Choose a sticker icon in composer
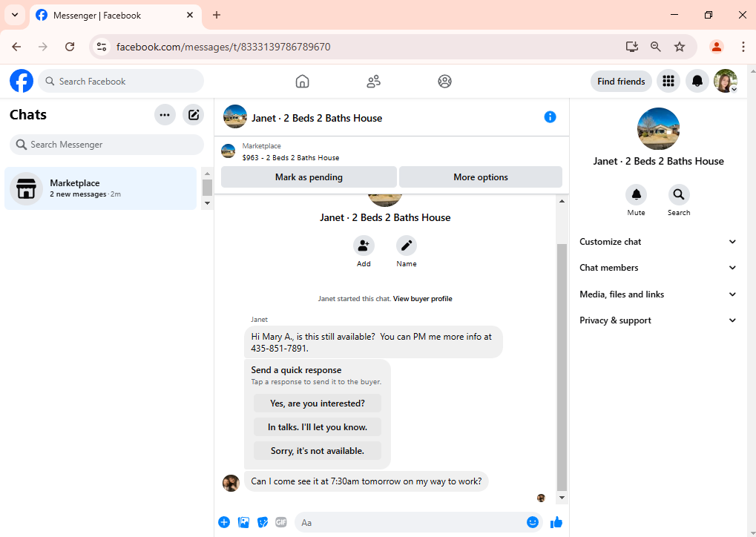756x537 pixels. [263, 522]
